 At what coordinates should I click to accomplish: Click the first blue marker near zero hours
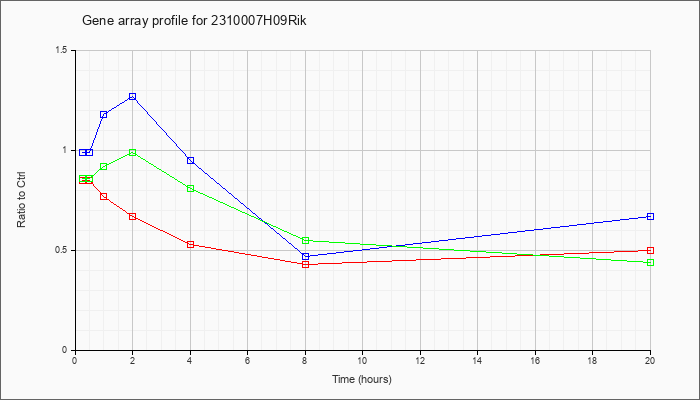click(x=82, y=152)
